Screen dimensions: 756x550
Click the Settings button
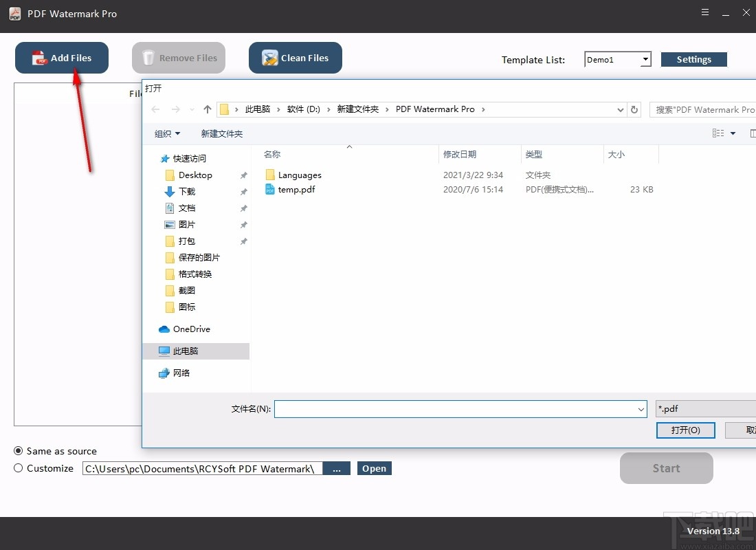point(693,59)
